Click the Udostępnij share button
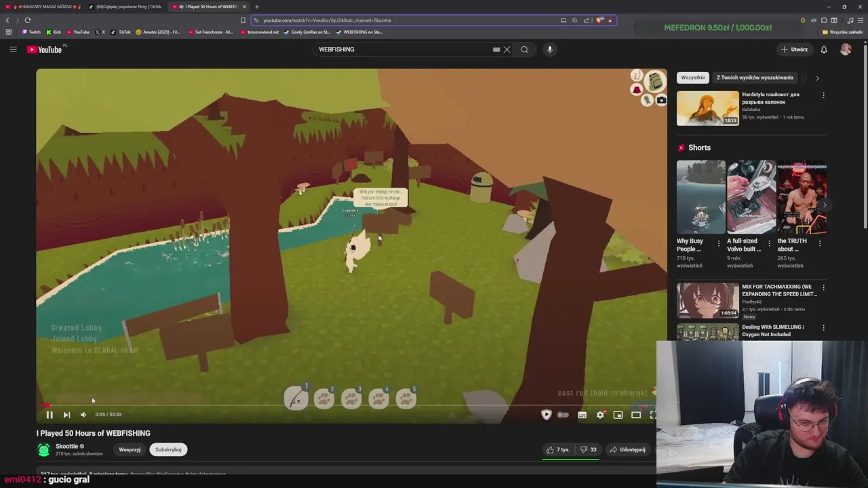The image size is (868, 488). point(627,449)
